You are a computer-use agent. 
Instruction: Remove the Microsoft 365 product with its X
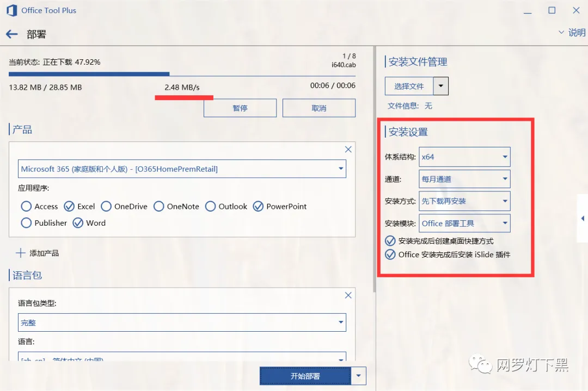coord(348,150)
